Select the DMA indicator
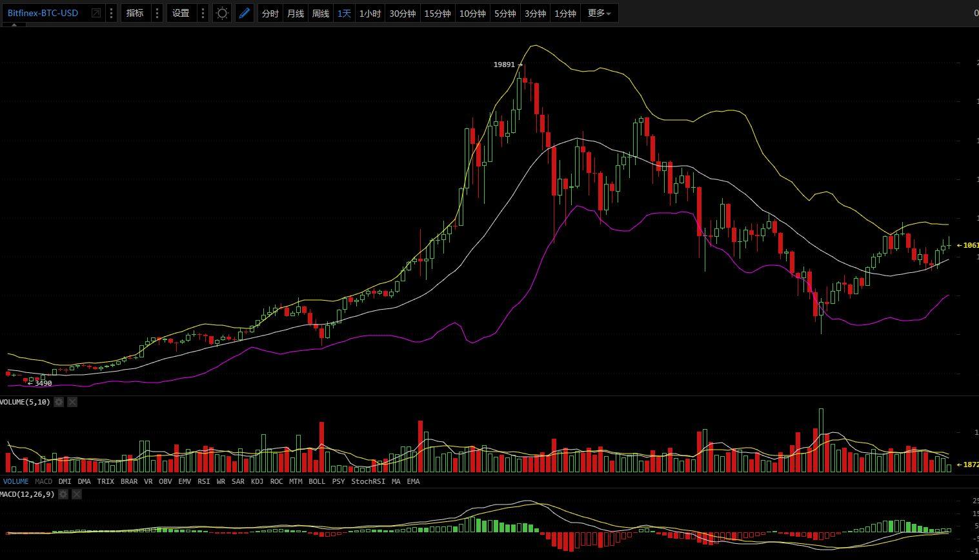This screenshot has height=560, width=979. point(84,481)
